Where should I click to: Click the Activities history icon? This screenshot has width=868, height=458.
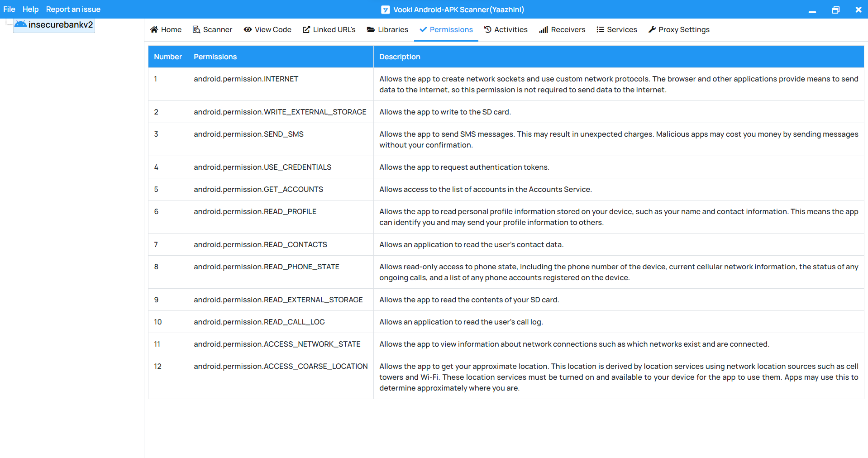pos(487,29)
